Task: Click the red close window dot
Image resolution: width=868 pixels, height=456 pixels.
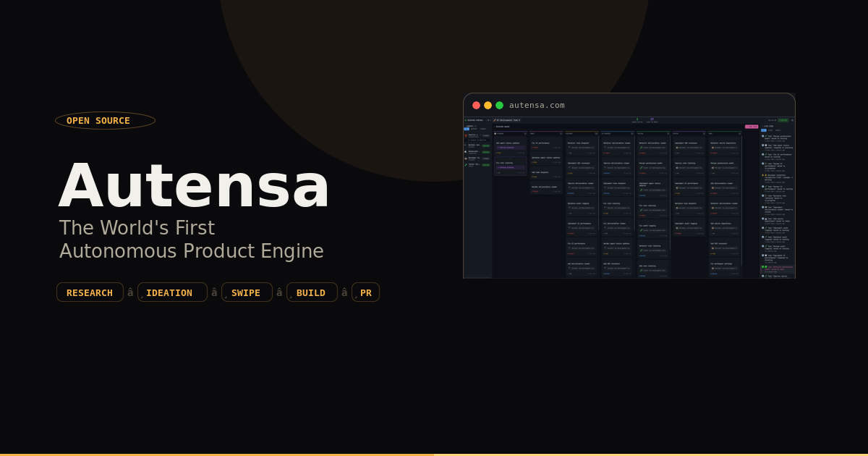Action: (476, 105)
